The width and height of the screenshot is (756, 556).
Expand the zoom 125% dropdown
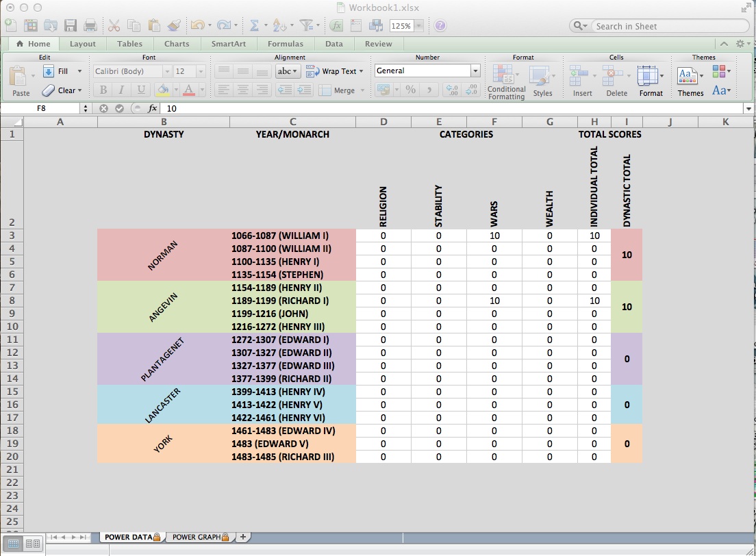pos(418,26)
